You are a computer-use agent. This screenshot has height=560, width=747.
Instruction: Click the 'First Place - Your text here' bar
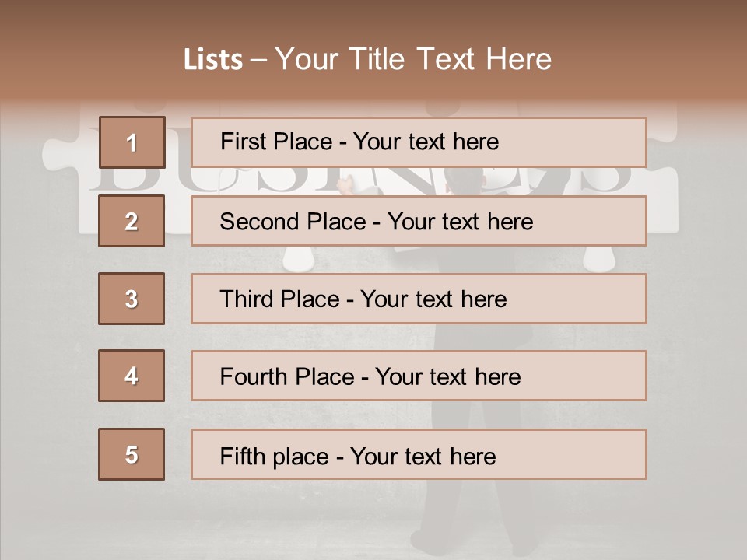click(x=419, y=142)
